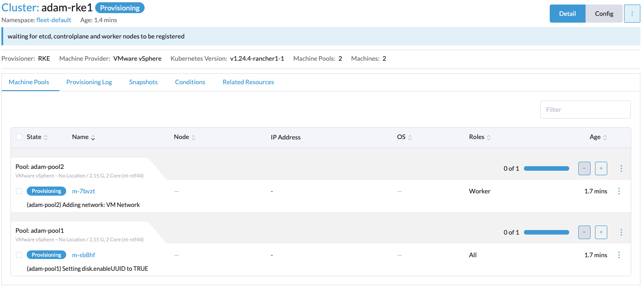Scale up adam-pool2 using the plus button

pyautogui.click(x=601, y=168)
